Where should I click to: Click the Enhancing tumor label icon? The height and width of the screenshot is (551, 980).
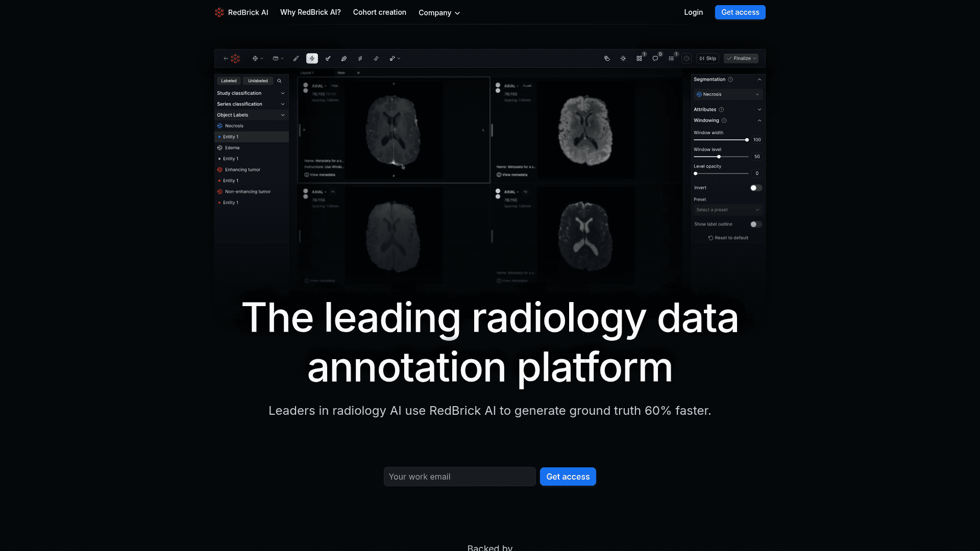(220, 170)
